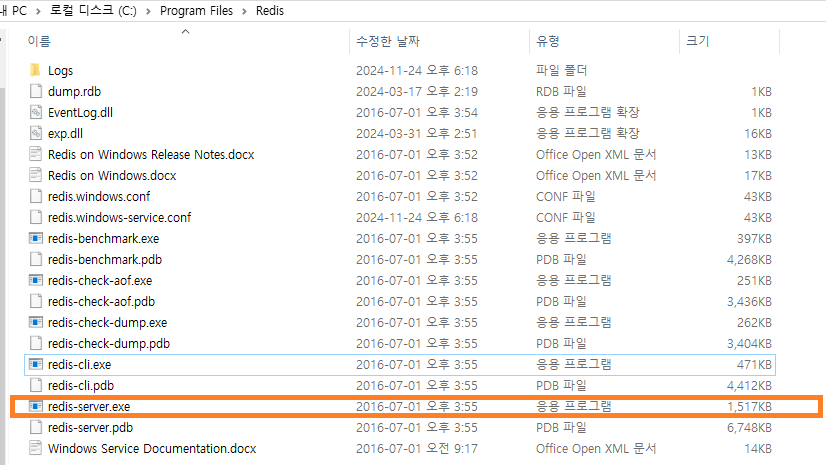The height and width of the screenshot is (465, 826).
Task: Click the Redis on Windows Release Notes.docx icon
Action: (35, 154)
